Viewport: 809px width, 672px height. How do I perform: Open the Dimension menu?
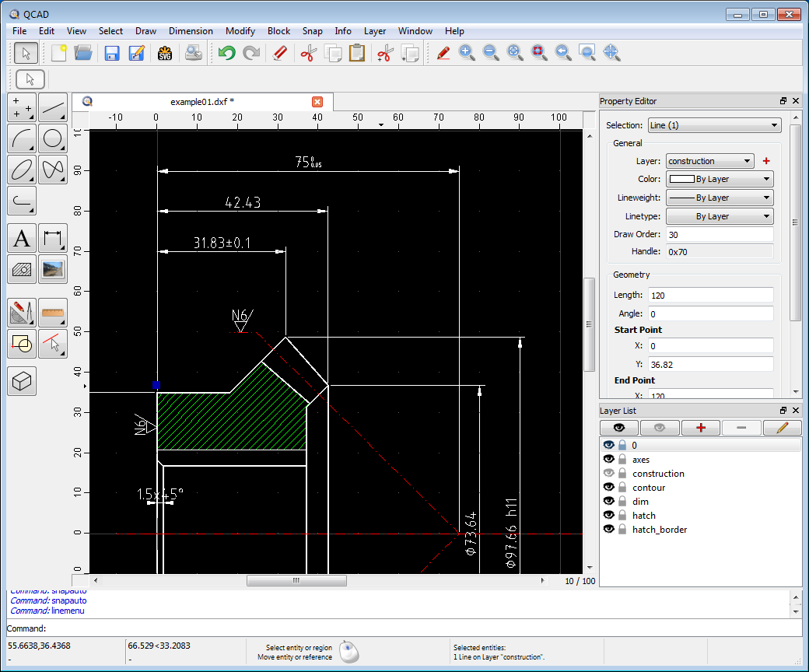191,31
